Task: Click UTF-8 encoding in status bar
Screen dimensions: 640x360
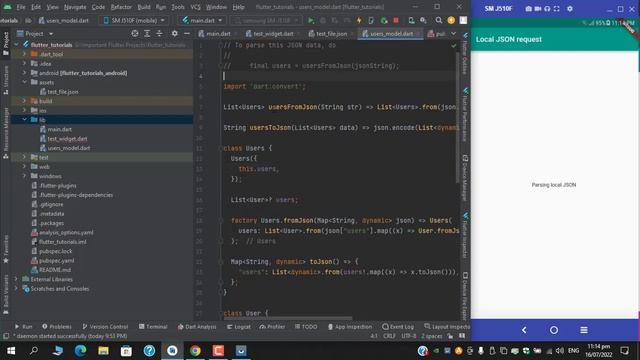Action: coord(409,336)
